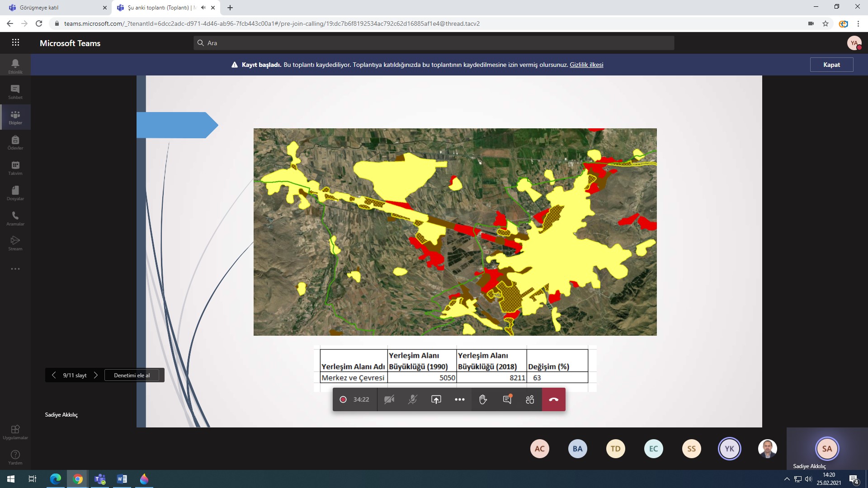Expand more actions ellipsis in meeting toolbar
Viewport: 868px width, 488px height.
[x=460, y=399]
